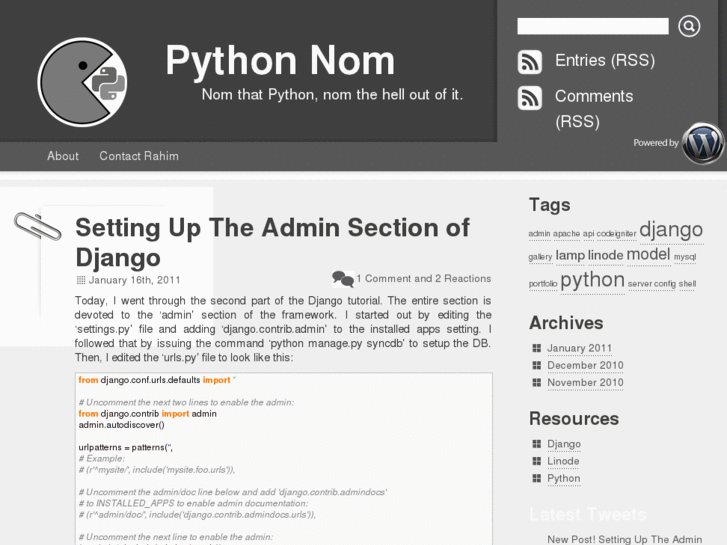
Task: Click the New Post! Setting Up The Admin tweet
Action: pos(625,539)
